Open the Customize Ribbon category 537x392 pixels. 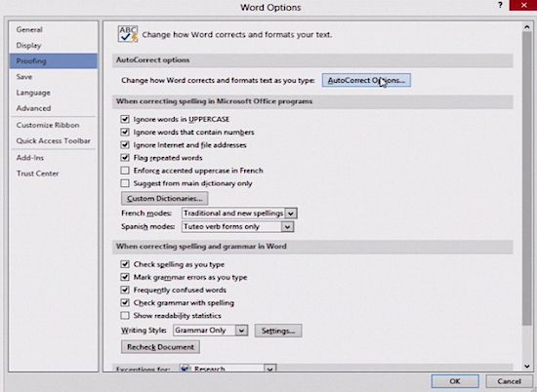pos(54,125)
